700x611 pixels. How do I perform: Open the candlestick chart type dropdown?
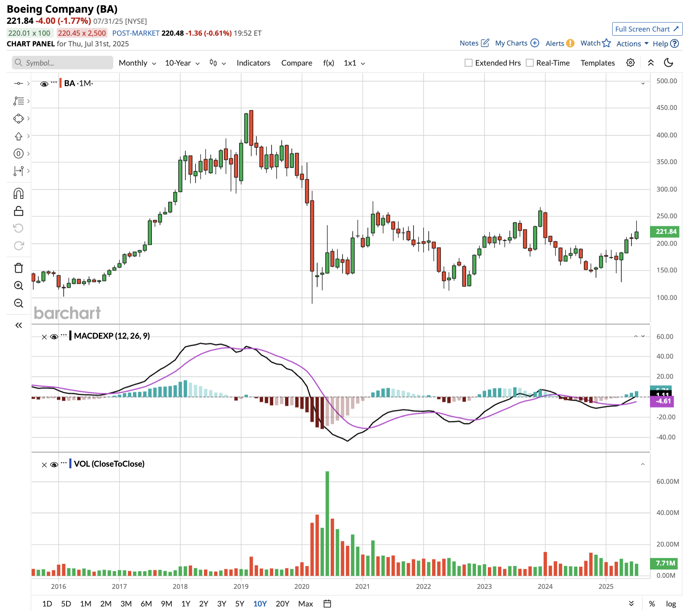pos(218,63)
